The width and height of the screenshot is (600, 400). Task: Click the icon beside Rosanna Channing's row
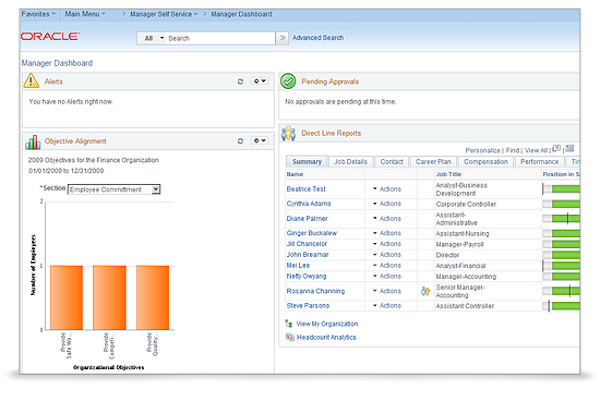point(426,291)
